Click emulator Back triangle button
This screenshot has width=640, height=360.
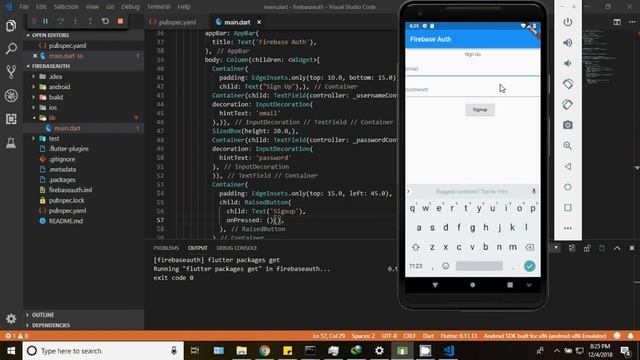coord(567,166)
